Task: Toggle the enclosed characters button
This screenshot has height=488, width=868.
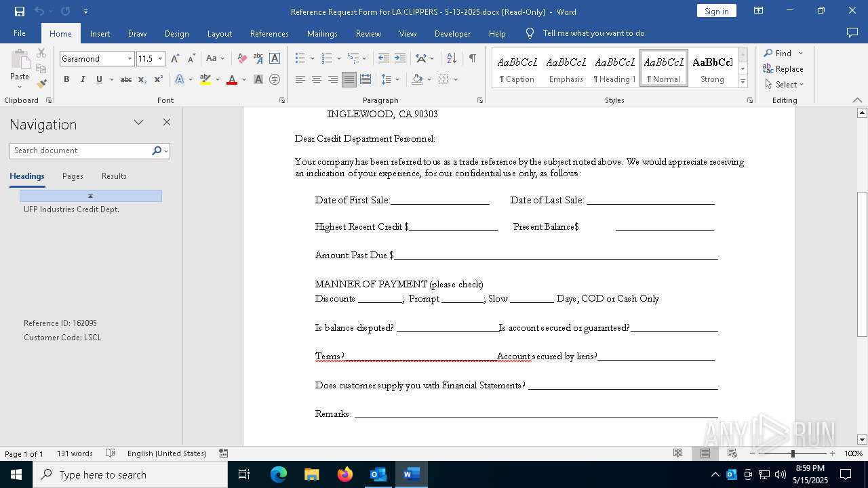Action: pyautogui.click(x=275, y=79)
